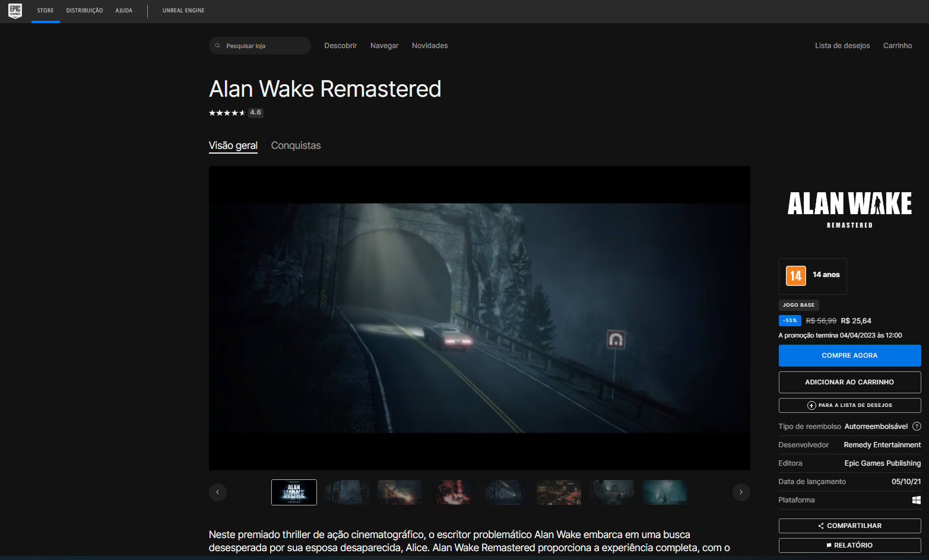Open the DISTRIBUIÇÃO menu item
Screen dimensions: 929x560
(84, 11)
